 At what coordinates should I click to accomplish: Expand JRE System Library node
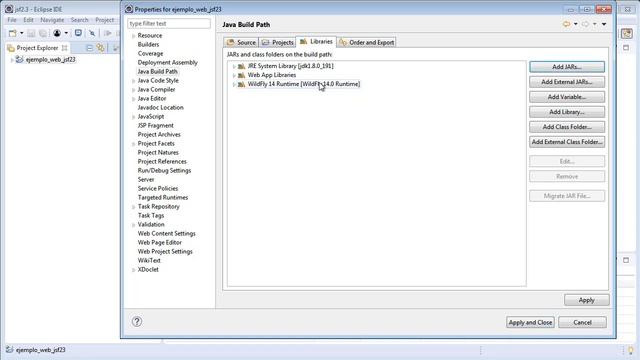pos(234,66)
